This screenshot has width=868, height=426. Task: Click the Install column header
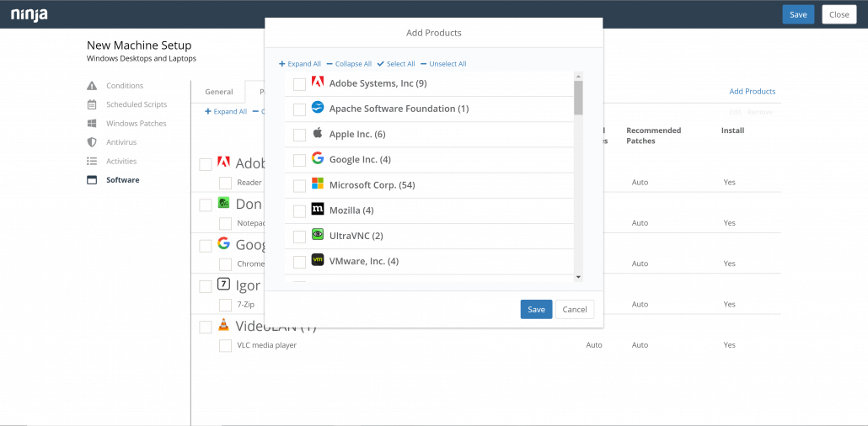[x=732, y=130]
